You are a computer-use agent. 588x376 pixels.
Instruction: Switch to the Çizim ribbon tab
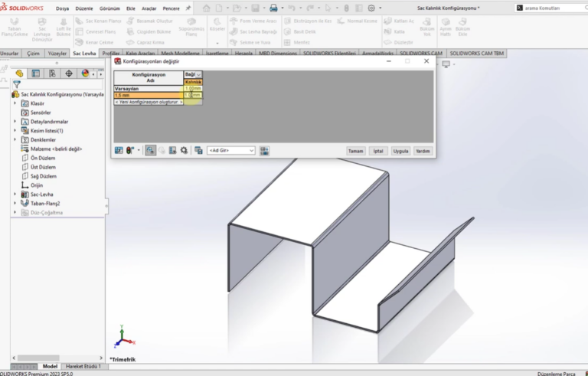(x=33, y=54)
